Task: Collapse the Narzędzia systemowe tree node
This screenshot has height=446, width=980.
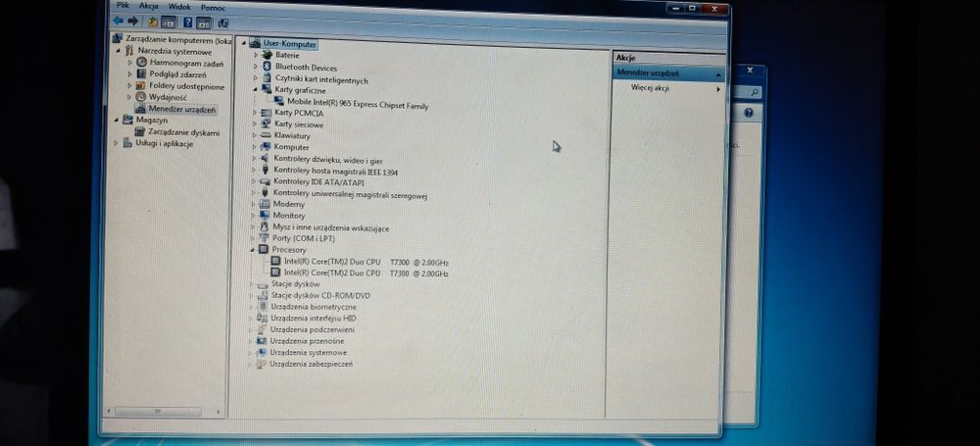Action: [118, 51]
